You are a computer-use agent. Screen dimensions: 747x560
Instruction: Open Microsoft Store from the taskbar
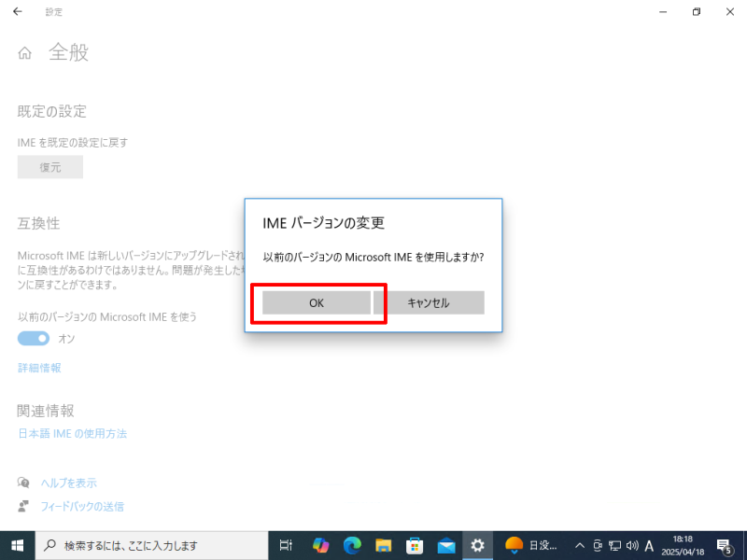(415, 545)
